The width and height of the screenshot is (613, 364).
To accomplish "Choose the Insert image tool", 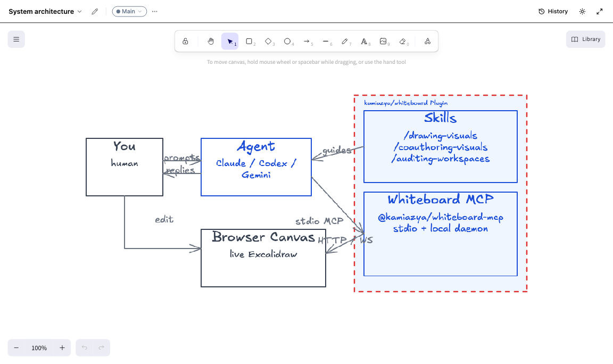I will pyautogui.click(x=383, y=42).
